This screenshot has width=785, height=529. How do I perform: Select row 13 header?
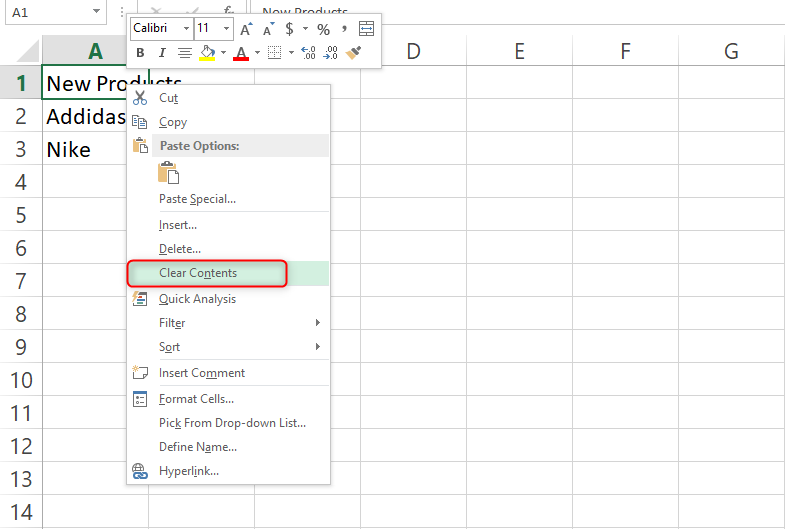21,479
